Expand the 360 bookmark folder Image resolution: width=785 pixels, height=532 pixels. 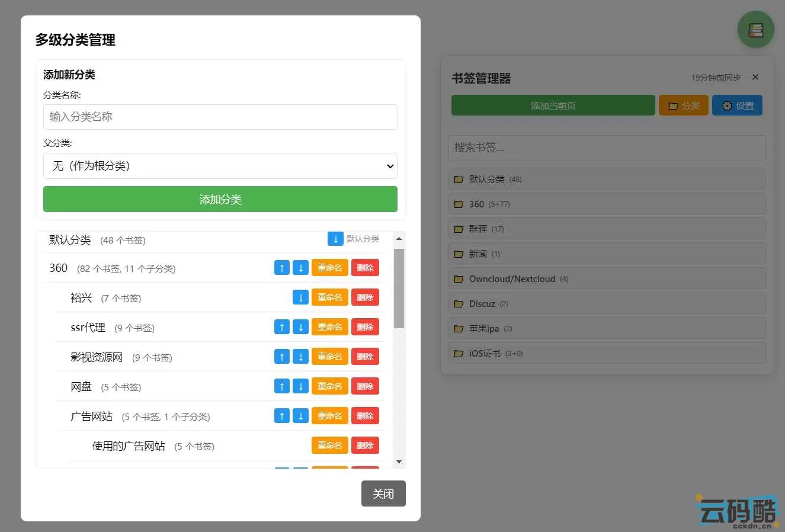tap(607, 204)
